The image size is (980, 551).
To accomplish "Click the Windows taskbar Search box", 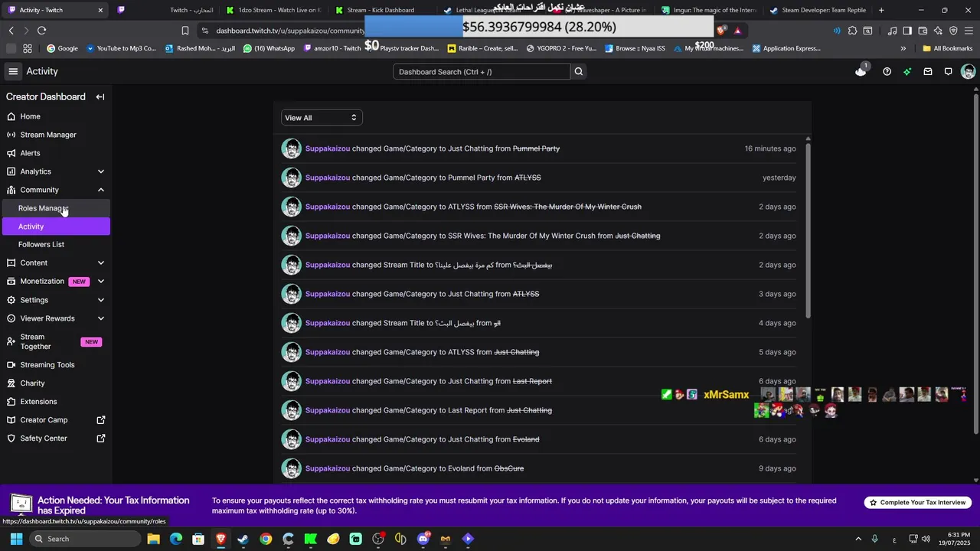I will 84,539.
